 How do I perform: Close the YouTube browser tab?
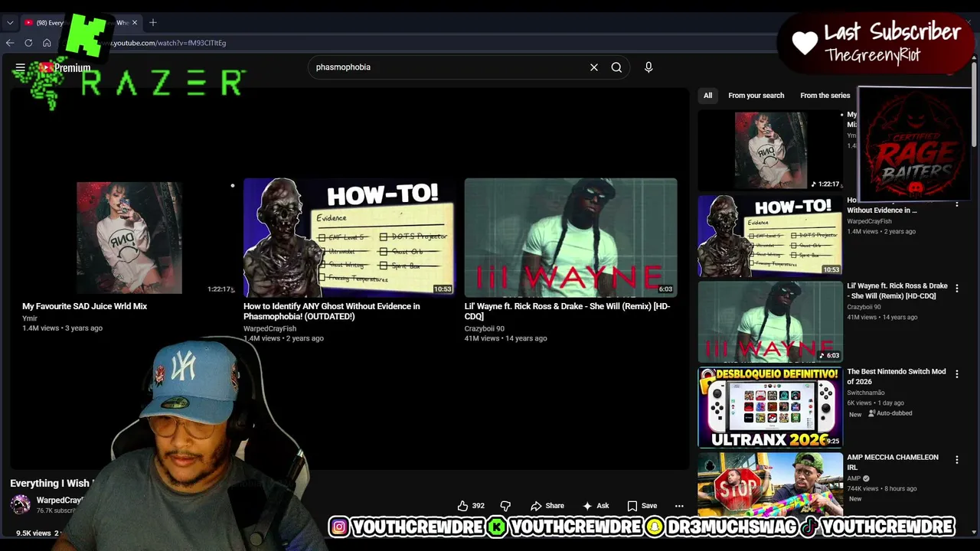click(135, 22)
